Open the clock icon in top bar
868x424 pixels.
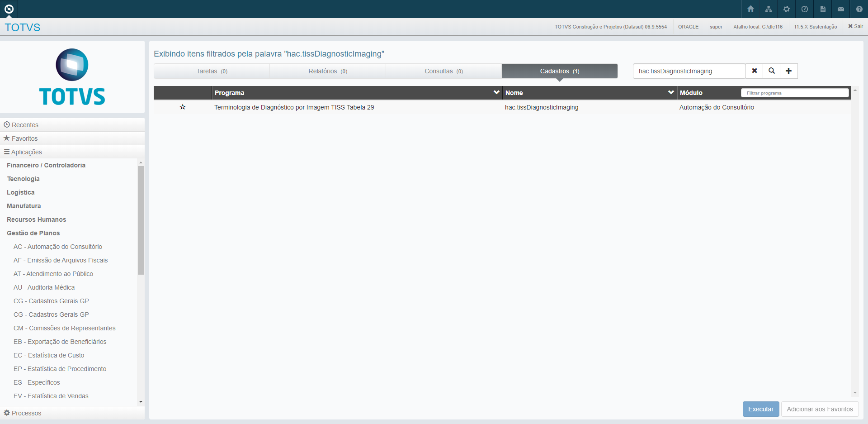point(805,9)
